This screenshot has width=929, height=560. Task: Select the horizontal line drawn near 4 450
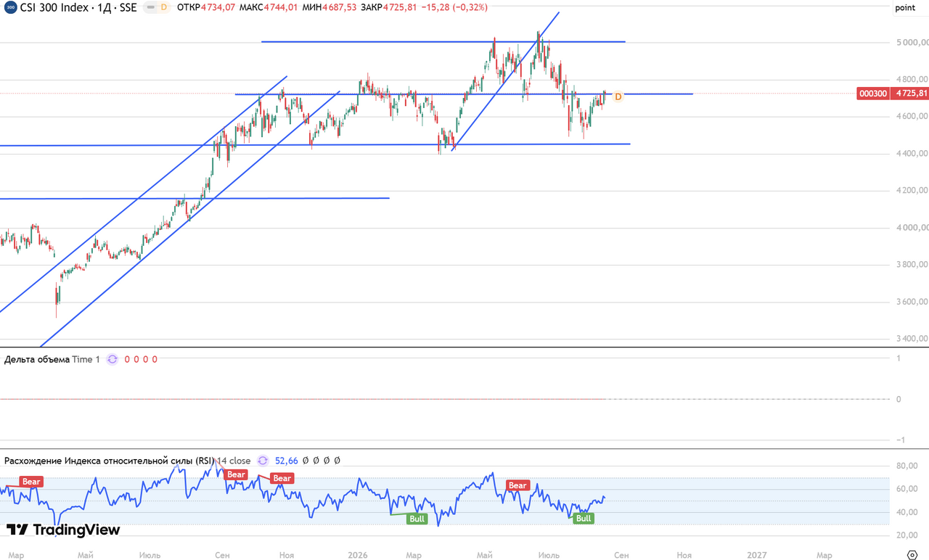[x=315, y=145]
